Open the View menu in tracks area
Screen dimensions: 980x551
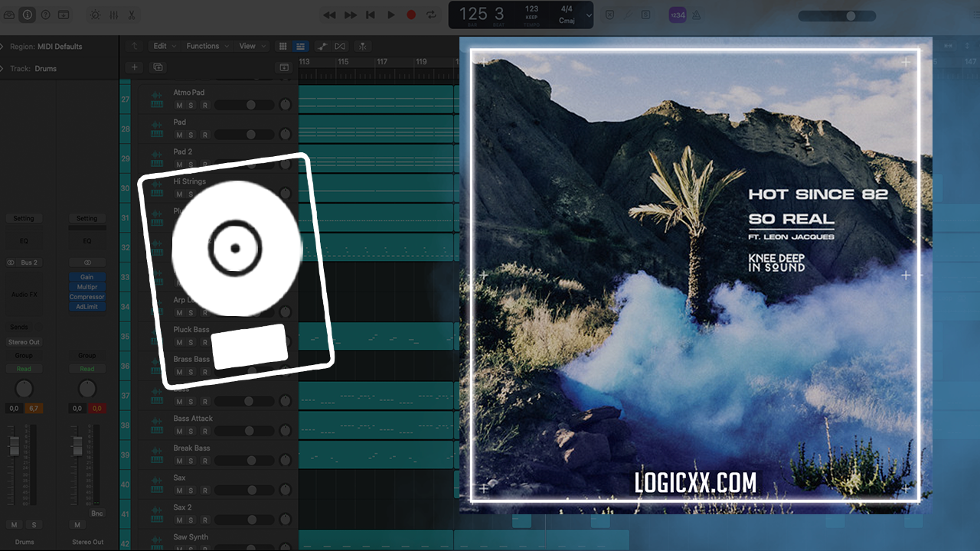click(251, 46)
